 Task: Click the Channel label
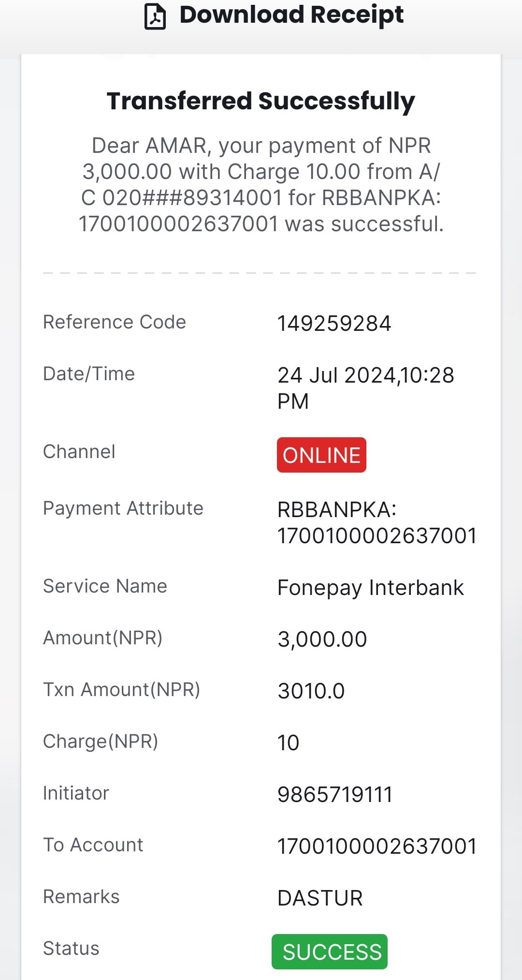(79, 452)
